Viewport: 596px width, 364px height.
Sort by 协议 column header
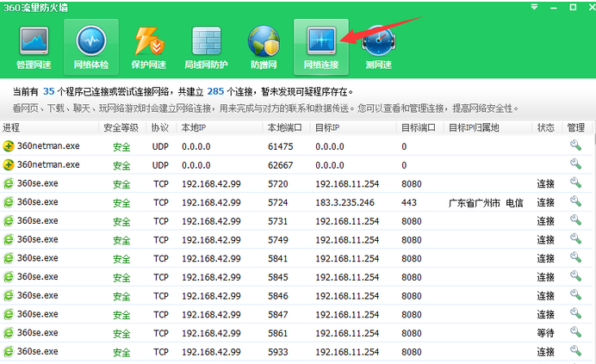[x=161, y=127]
